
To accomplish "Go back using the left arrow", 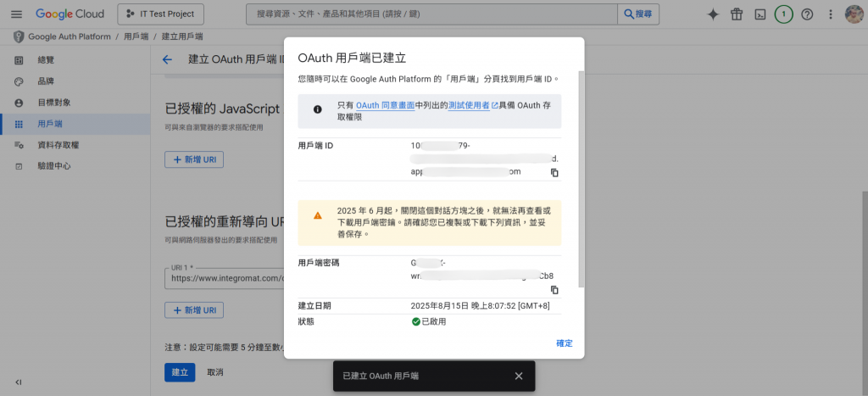I will (x=167, y=60).
